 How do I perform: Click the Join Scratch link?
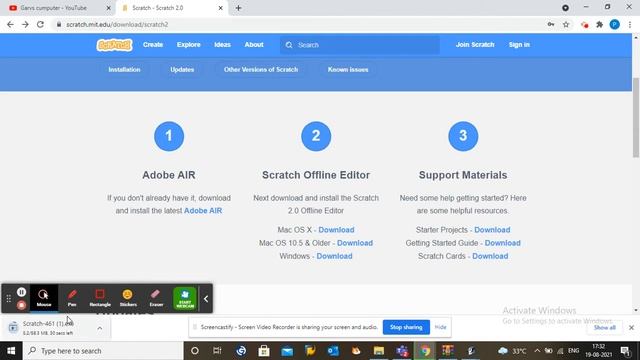[475, 44]
